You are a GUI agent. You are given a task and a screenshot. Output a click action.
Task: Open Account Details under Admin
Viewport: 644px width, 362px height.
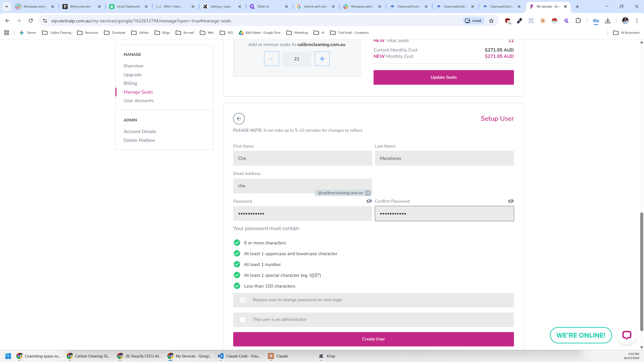(x=140, y=131)
